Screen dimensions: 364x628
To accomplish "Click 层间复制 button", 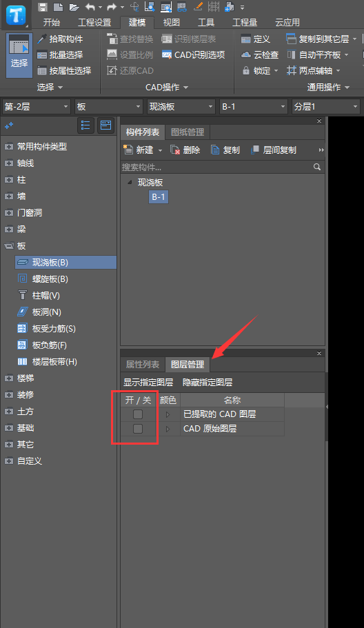I will pos(274,150).
